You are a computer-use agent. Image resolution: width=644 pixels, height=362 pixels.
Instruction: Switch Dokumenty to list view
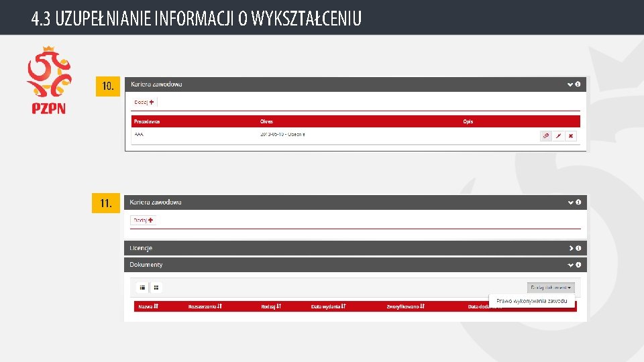click(142, 288)
